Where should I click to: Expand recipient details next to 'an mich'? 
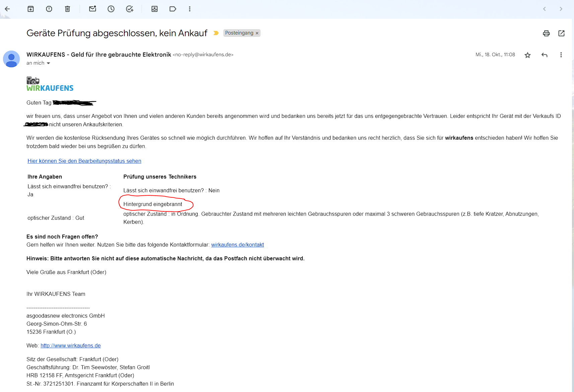48,63
